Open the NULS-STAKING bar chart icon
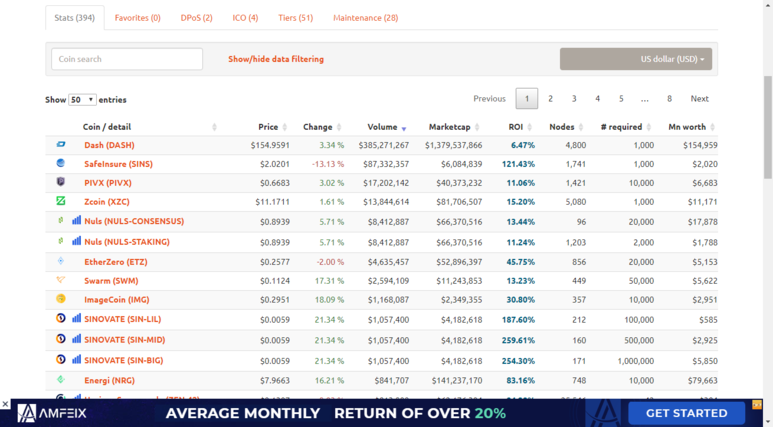 pos(76,241)
